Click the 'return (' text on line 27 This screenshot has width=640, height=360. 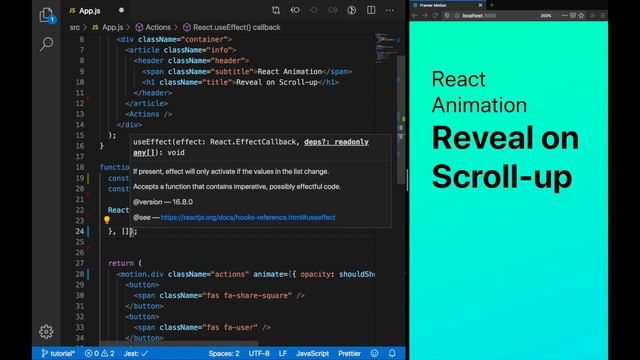pos(125,263)
